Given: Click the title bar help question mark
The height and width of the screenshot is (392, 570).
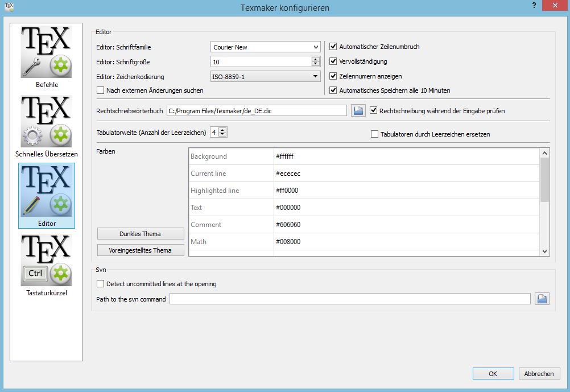Looking at the screenshot, I should (534, 6).
